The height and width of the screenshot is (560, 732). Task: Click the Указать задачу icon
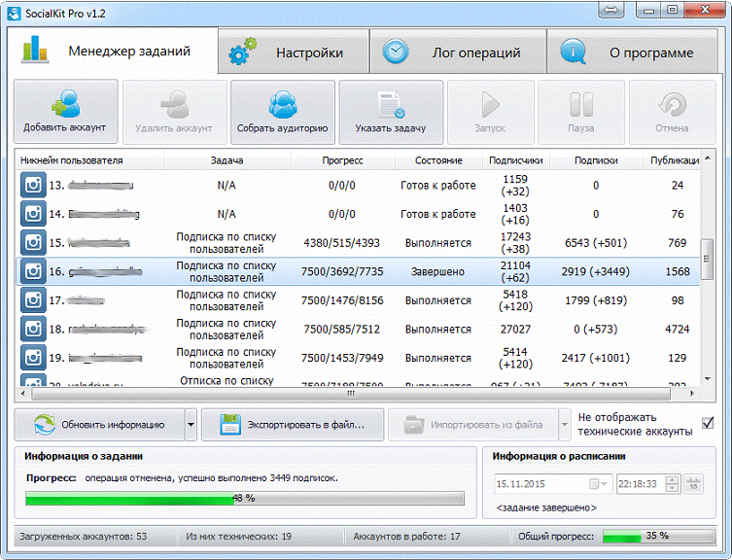click(391, 105)
